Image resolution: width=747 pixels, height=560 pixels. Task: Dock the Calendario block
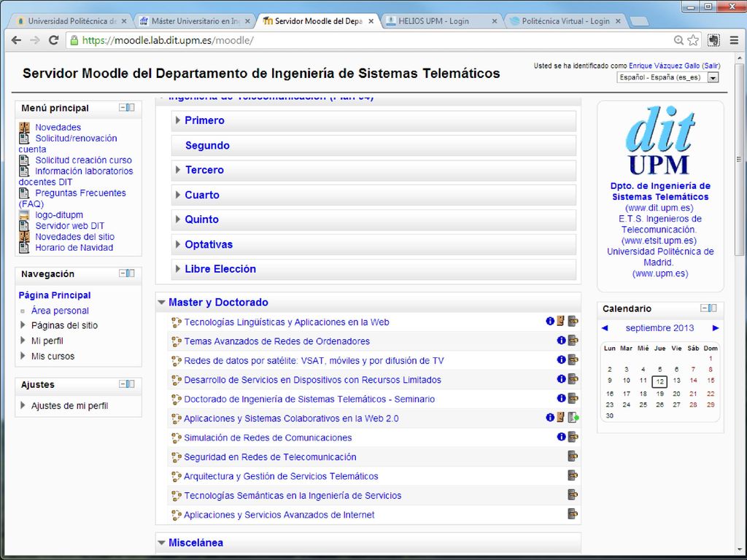[712, 308]
